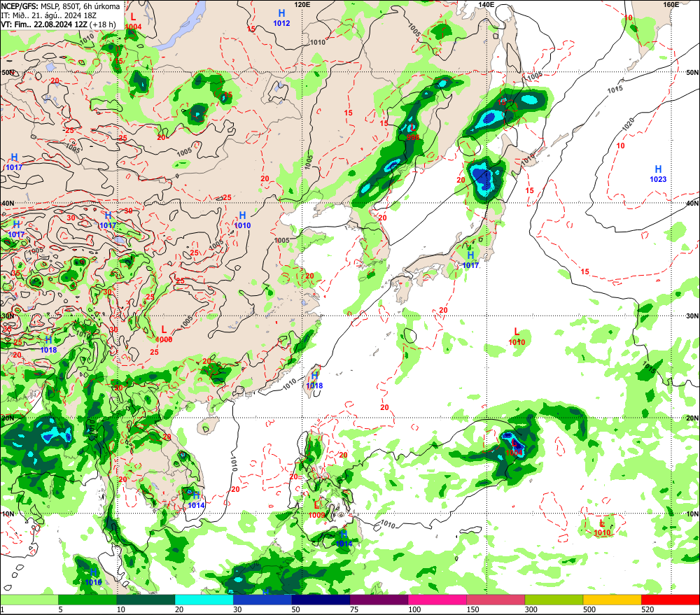Viewport: 700px width, 615px height.
Task: Click the H 1012 high at top
Action: coord(281,18)
